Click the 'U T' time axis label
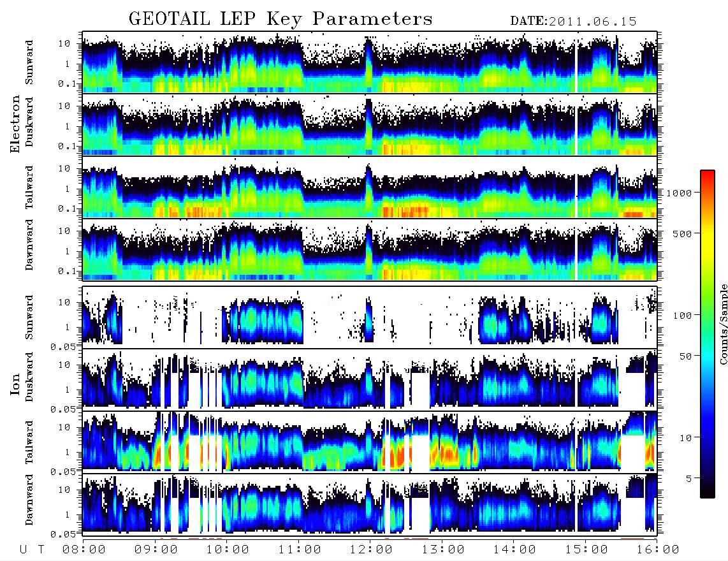Screen dimensions: 728x561 pyautogui.click(x=32, y=550)
